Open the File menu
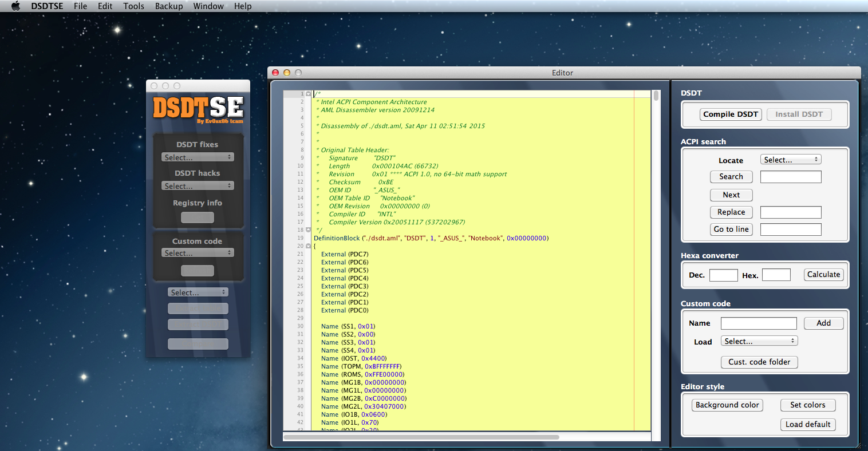The height and width of the screenshot is (451, 868). (80, 6)
